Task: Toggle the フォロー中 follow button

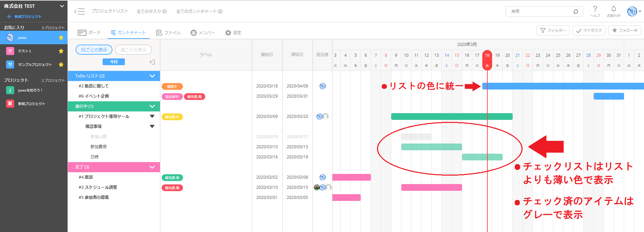Action: pyautogui.click(x=624, y=30)
